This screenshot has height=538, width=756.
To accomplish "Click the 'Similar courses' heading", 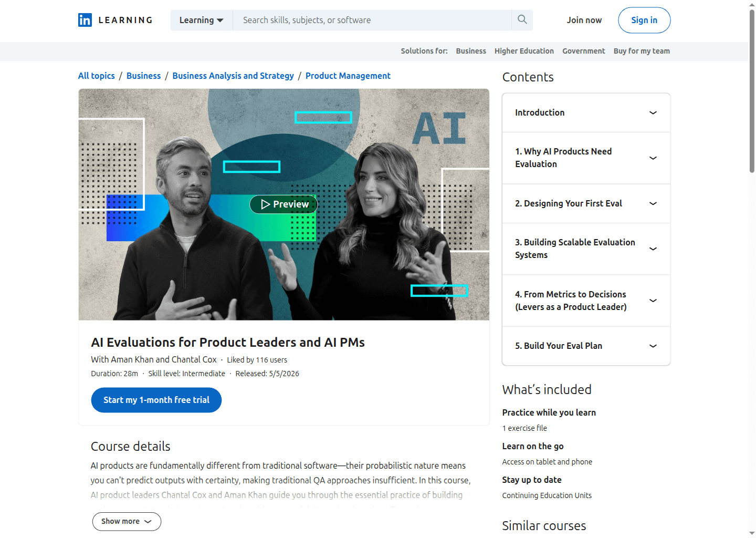I will point(544,525).
